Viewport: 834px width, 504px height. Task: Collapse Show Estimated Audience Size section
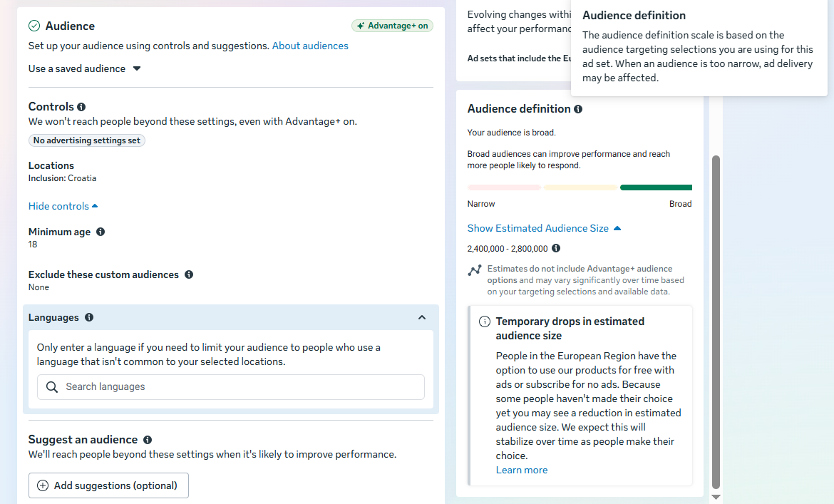pyautogui.click(x=544, y=228)
